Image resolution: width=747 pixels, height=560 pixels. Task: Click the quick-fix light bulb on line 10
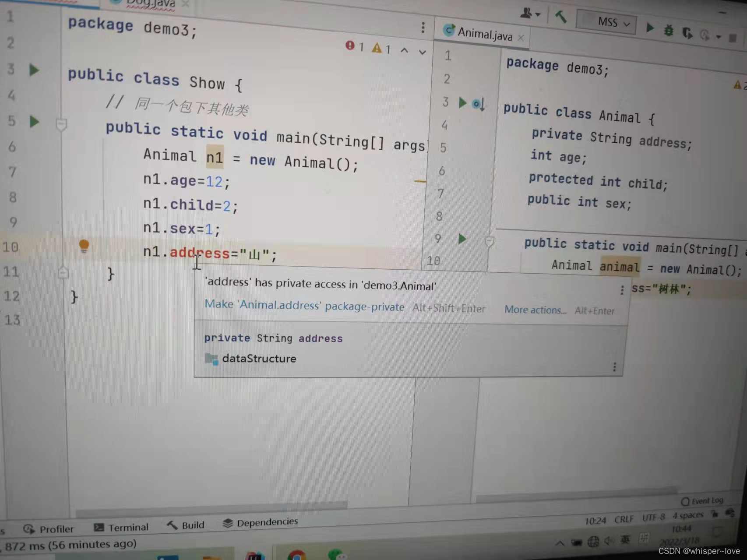tap(84, 246)
